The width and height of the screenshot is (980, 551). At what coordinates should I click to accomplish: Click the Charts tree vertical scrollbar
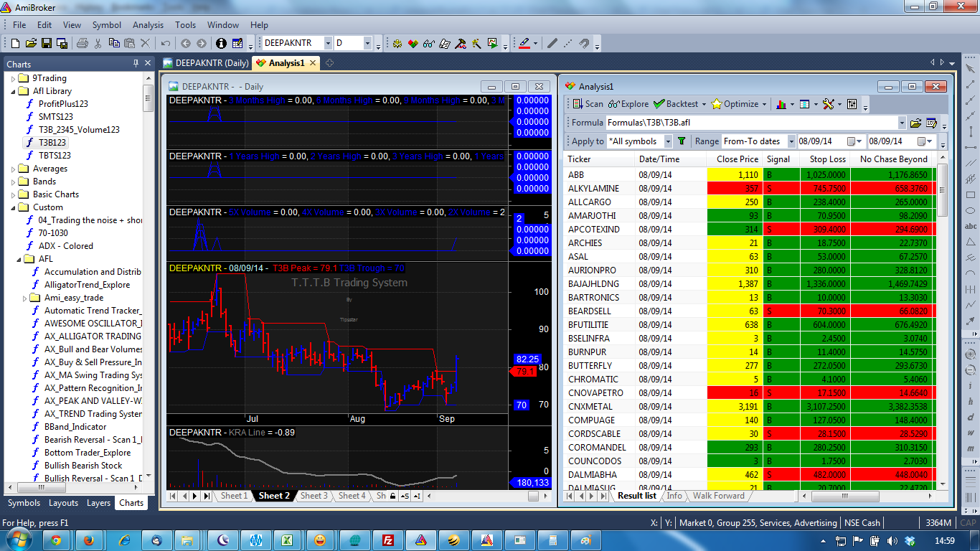point(149,276)
